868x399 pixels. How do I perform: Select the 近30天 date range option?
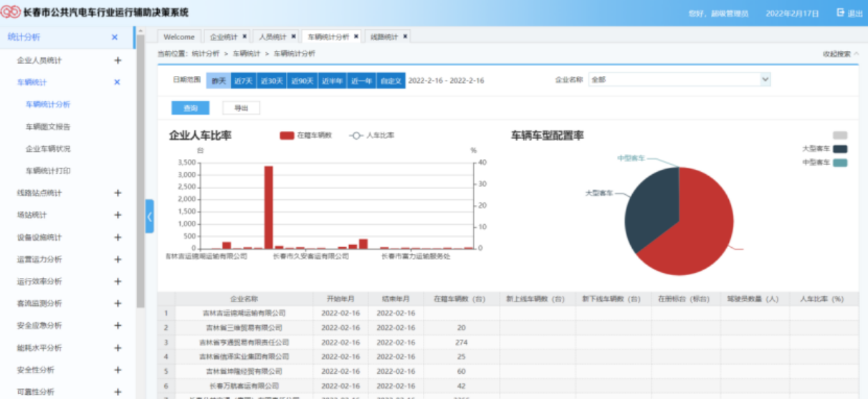[272, 81]
